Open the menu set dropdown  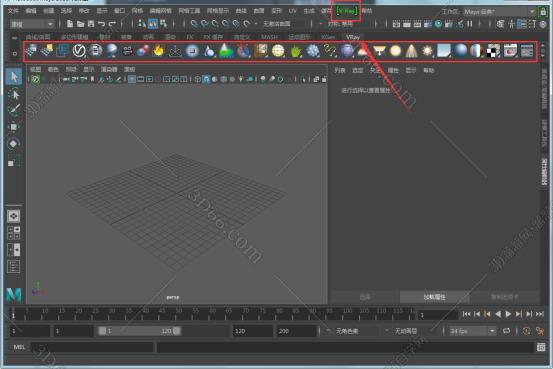(31, 24)
